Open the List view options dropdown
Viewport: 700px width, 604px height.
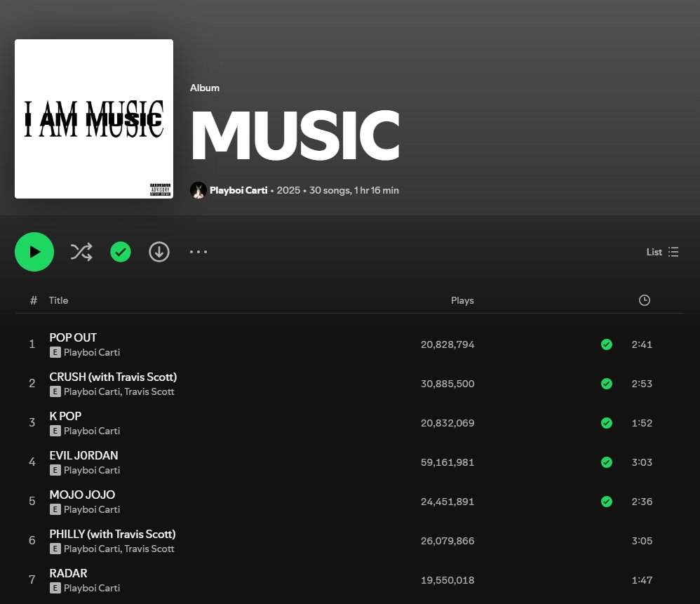coord(663,252)
